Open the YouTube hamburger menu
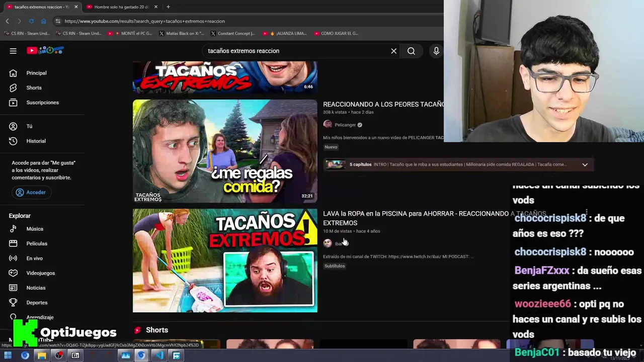This screenshot has height=362, width=644. tap(13, 51)
